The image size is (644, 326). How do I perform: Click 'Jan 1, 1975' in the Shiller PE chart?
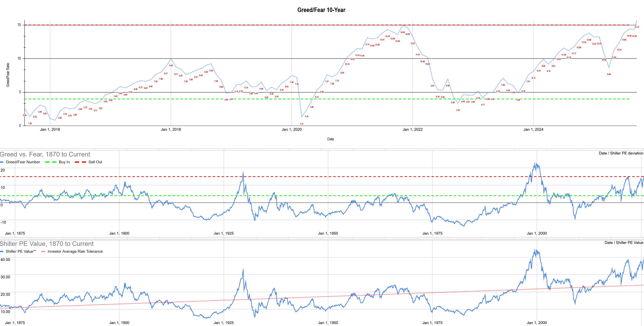(x=432, y=323)
